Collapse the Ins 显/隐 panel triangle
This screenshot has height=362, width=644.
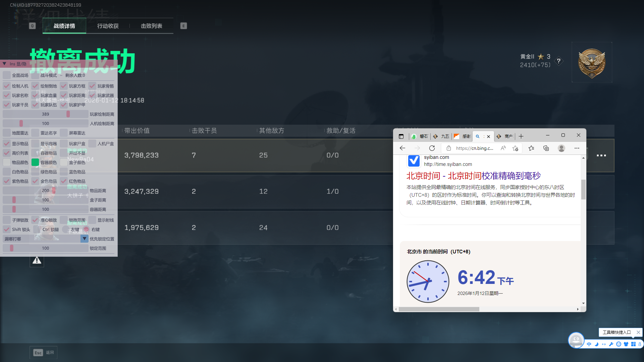point(4,64)
